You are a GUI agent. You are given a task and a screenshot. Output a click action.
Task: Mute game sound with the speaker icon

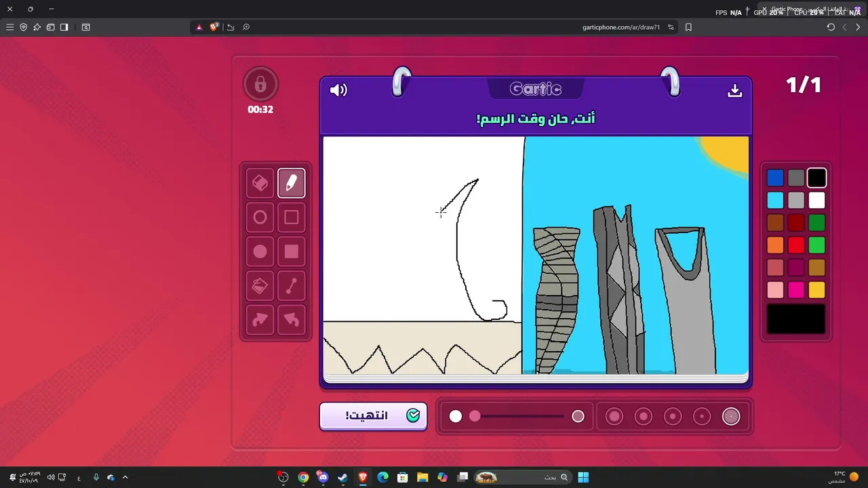[338, 90]
